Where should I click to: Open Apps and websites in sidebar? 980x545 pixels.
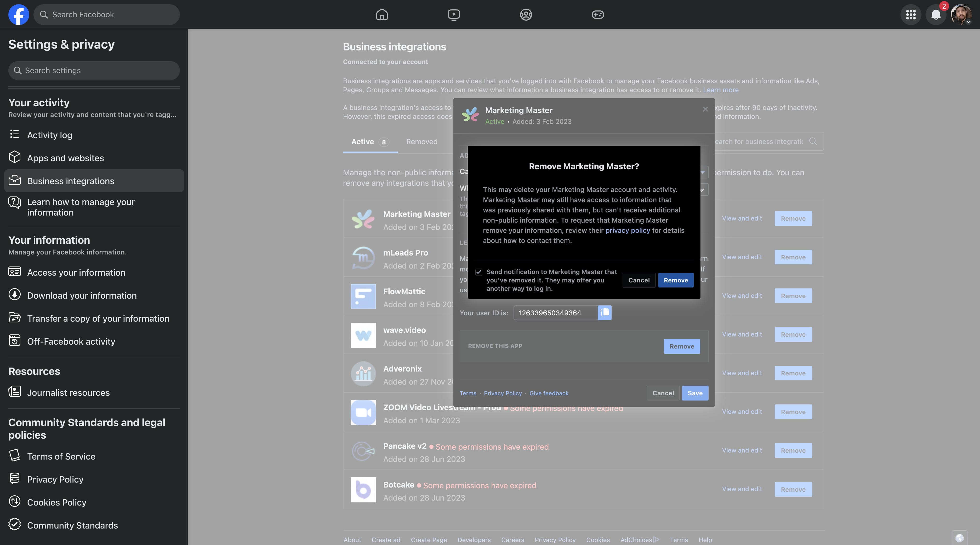click(x=94, y=158)
